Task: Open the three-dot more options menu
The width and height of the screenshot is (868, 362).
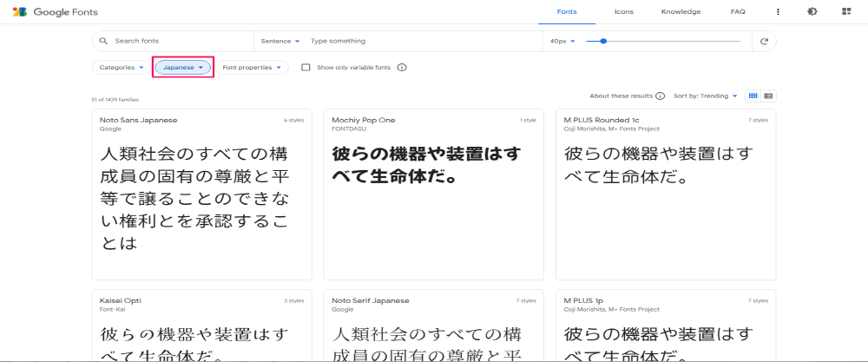Action: point(778,12)
